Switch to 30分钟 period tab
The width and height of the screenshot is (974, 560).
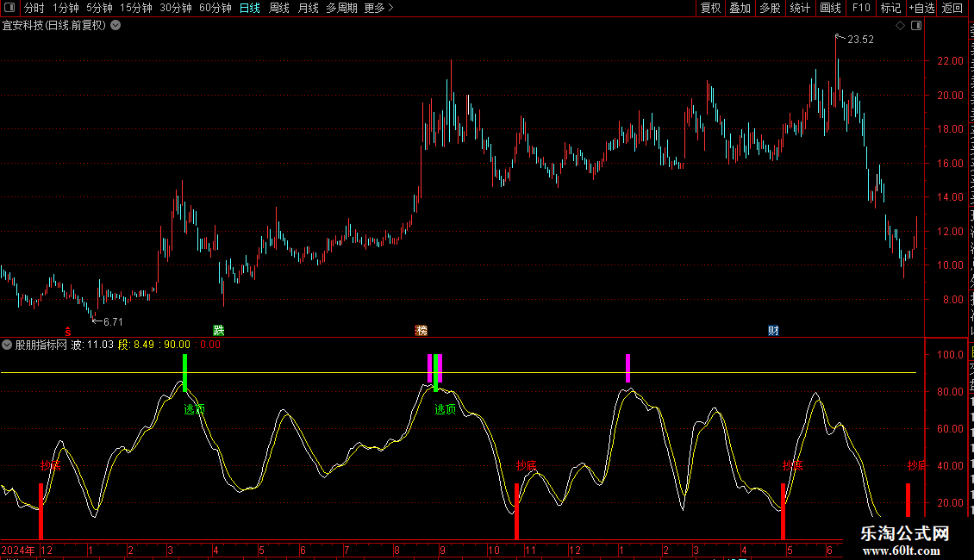click(x=176, y=8)
